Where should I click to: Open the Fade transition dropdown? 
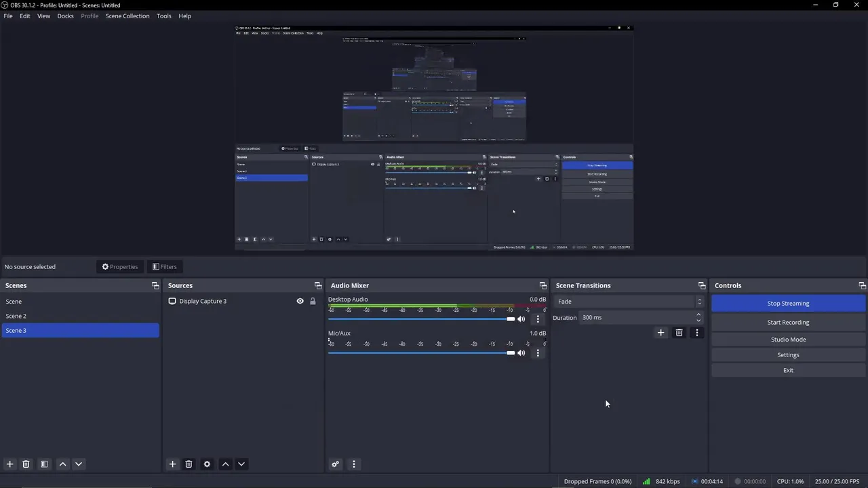click(629, 302)
